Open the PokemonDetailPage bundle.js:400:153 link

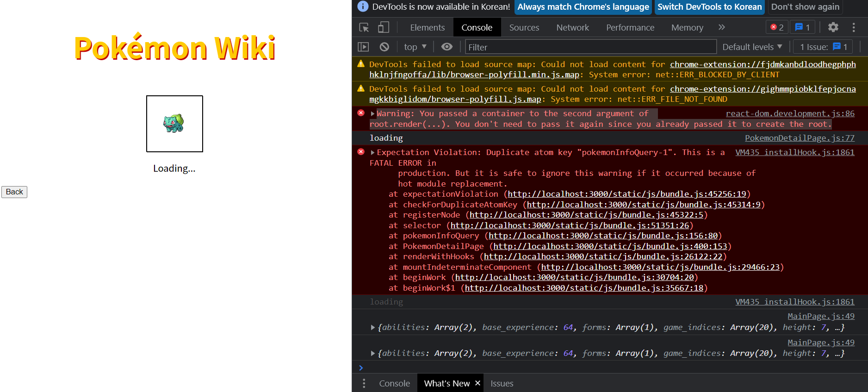610,246
